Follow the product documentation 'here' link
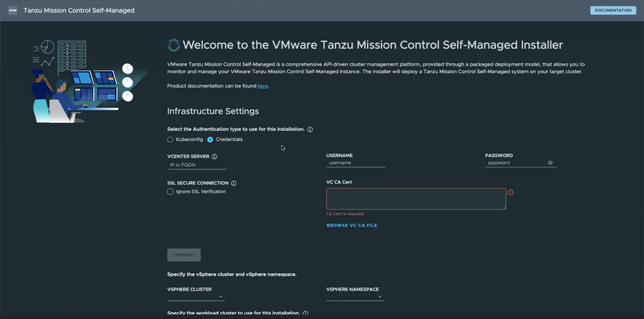Screen dimensions: 644x319 click(x=262, y=86)
